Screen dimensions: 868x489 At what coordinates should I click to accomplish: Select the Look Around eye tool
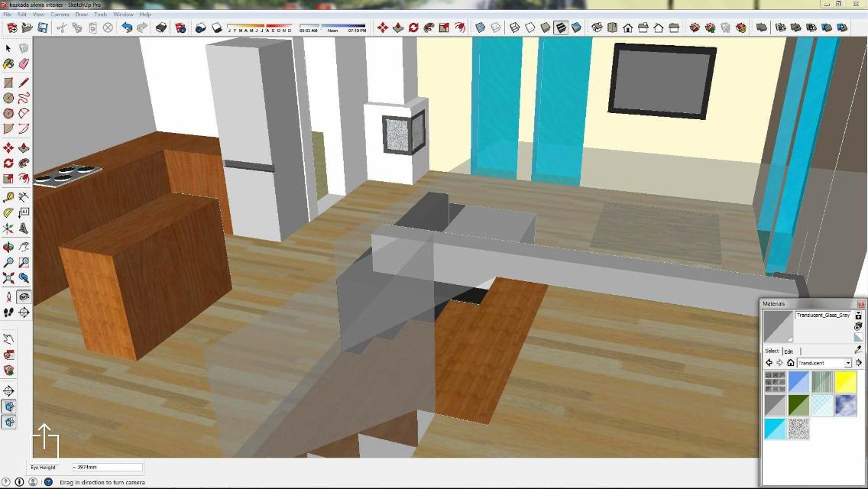[24, 296]
